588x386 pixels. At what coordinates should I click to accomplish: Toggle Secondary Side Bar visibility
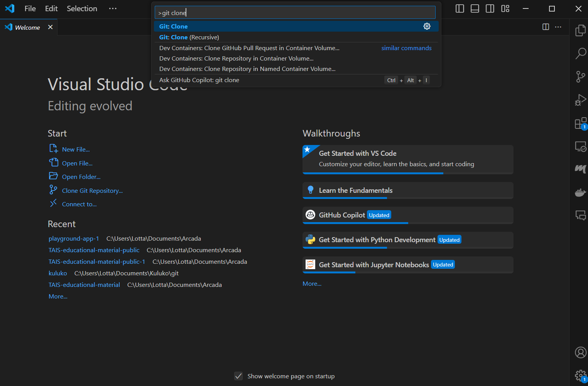pyautogui.click(x=490, y=8)
